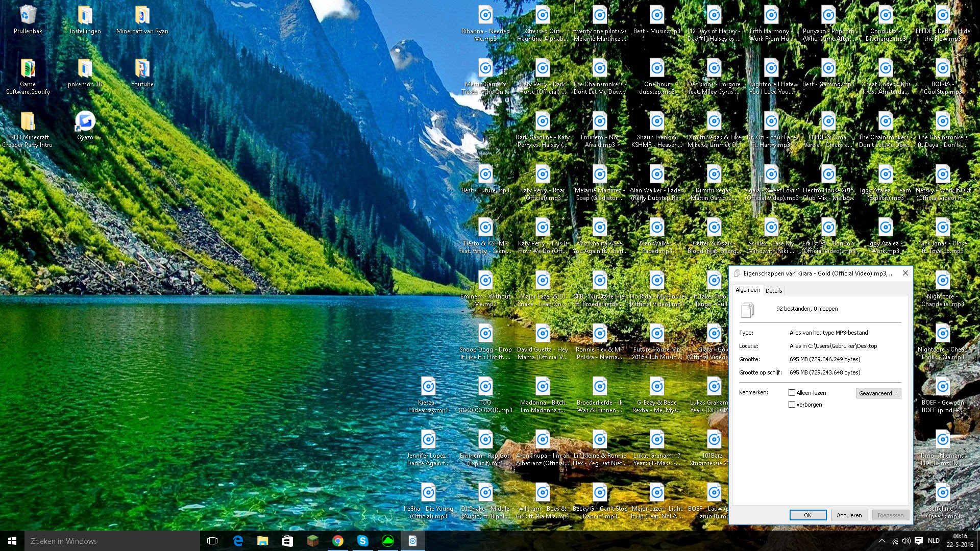Switch to the Algemeen tab
980x551 pixels.
click(748, 290)
